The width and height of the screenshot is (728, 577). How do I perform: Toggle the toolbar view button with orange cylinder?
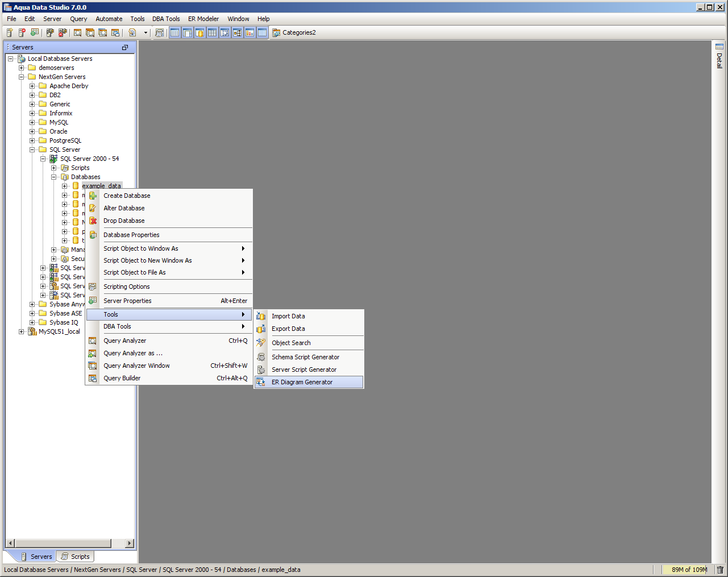pyautogui.click(x=199, y=32)
